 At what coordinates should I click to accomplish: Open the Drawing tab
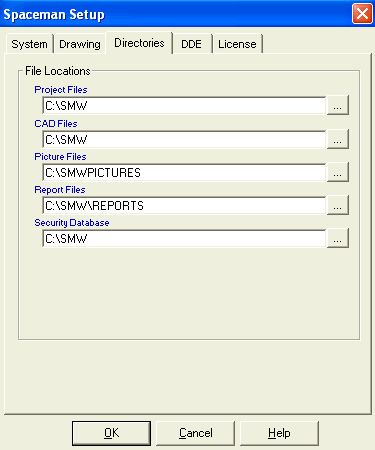click(x=80, y=44)
